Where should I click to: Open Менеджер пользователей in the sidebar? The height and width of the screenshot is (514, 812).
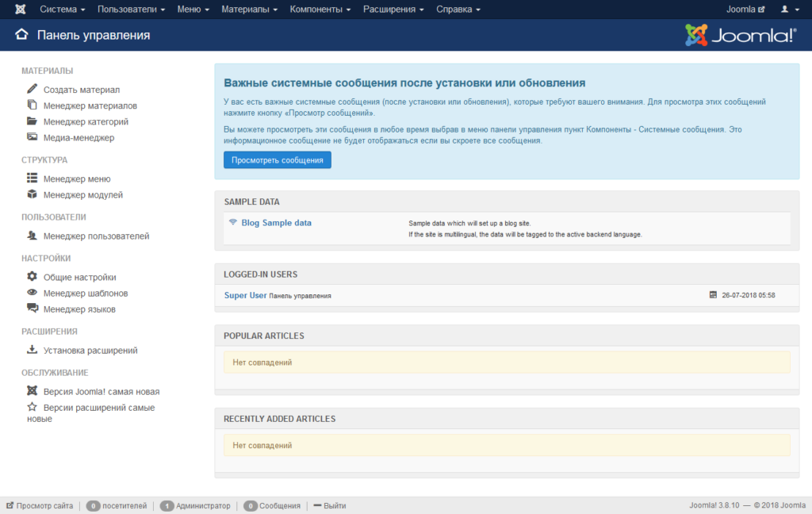(96, 236)
